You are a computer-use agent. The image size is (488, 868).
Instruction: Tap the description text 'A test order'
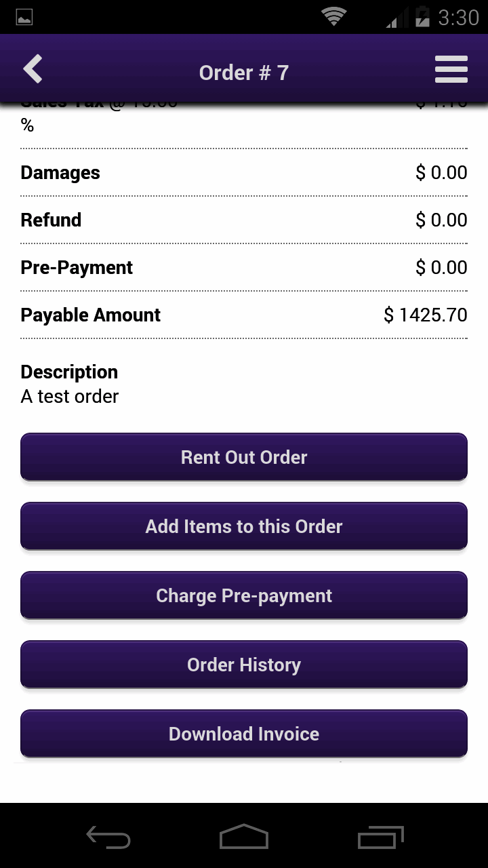[x=70, y=396]
